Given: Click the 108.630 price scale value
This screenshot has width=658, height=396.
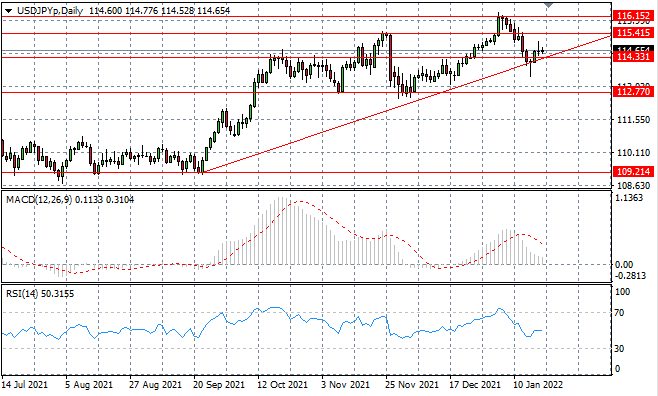Looking at the screenshot, I should coord(633,185).
